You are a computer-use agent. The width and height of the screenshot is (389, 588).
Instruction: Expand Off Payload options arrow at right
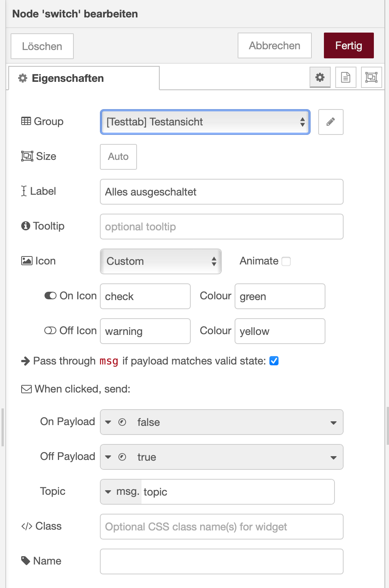(333, 457)
